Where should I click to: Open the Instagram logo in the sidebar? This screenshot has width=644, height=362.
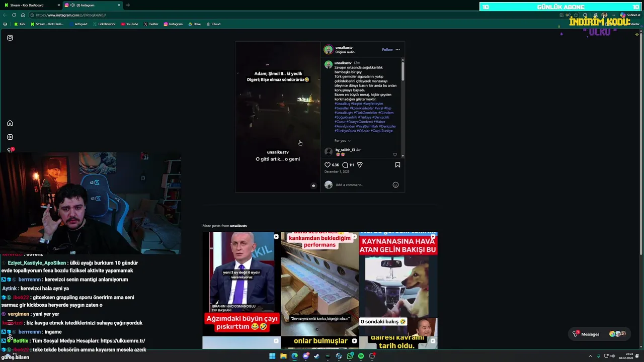[10, 38]
